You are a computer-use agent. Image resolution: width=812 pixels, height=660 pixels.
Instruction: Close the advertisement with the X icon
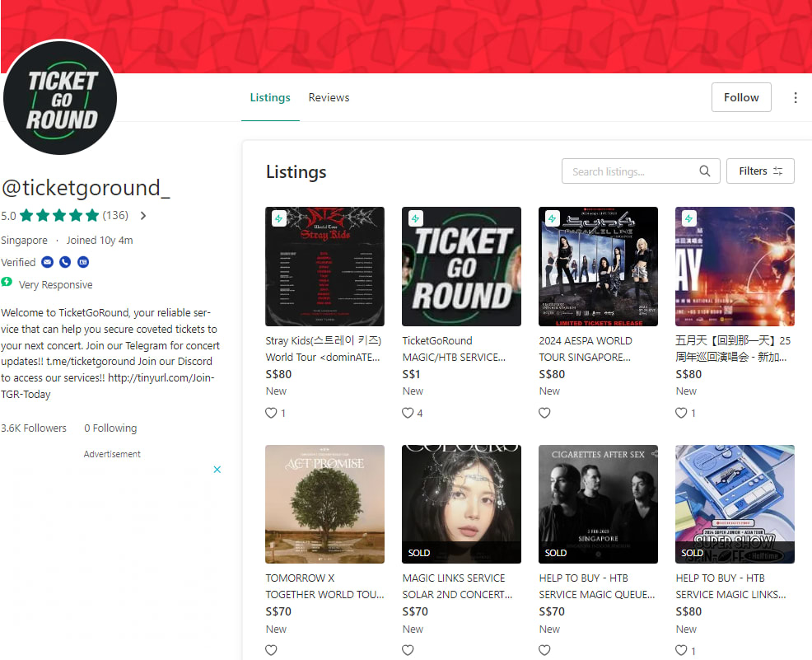(x=217, y=470)
